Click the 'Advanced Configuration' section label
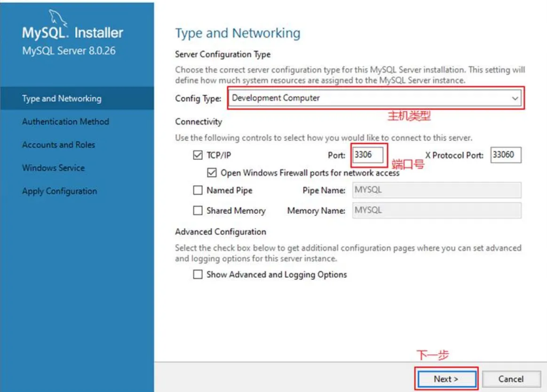 pos(221,232)
